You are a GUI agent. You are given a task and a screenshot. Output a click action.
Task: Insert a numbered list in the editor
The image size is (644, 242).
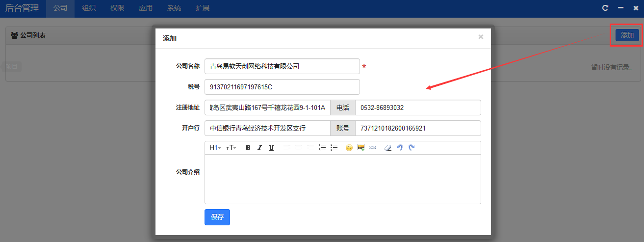[x=322, y=147]
